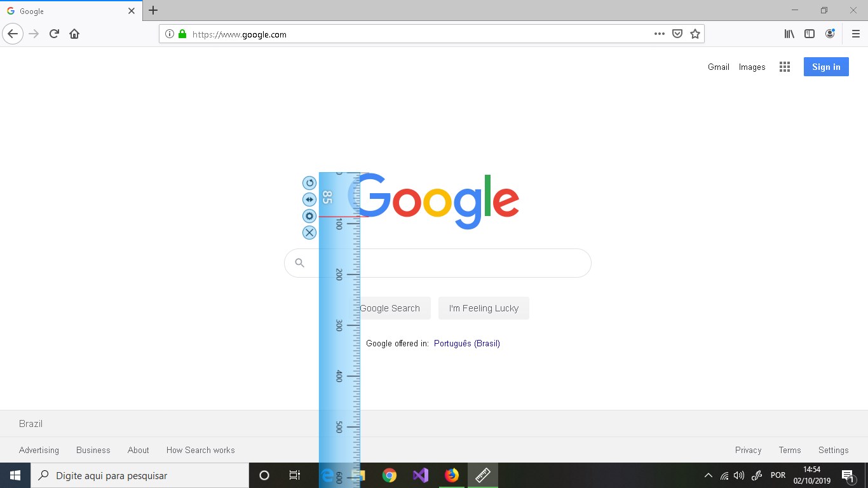The image size is (868, 488).
Task: Open the ruler's gear settings
Action: [x=309, y=216]
